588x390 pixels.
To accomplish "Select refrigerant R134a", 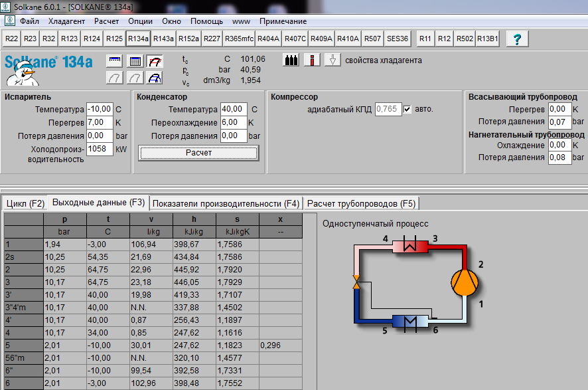I will tap(139, 39).
